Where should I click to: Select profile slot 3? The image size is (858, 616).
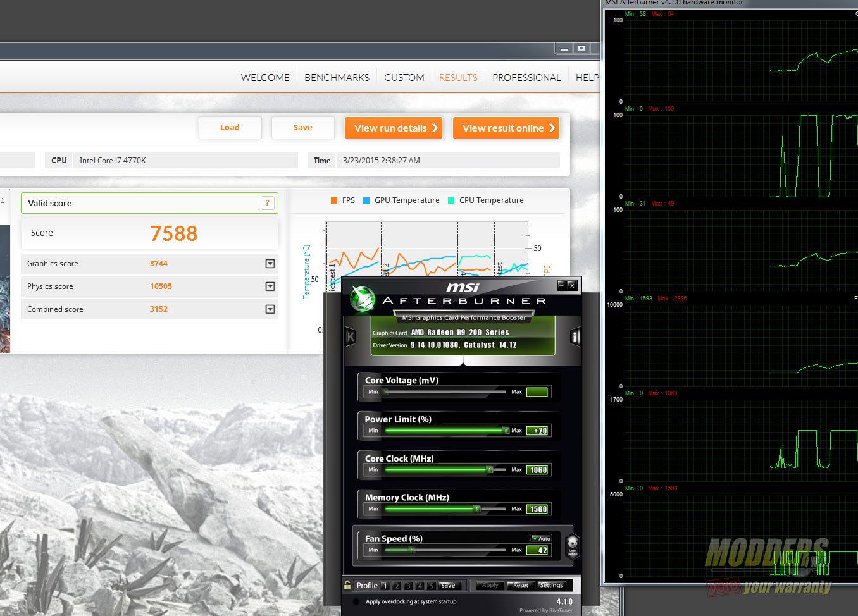[x=408, y=586]
